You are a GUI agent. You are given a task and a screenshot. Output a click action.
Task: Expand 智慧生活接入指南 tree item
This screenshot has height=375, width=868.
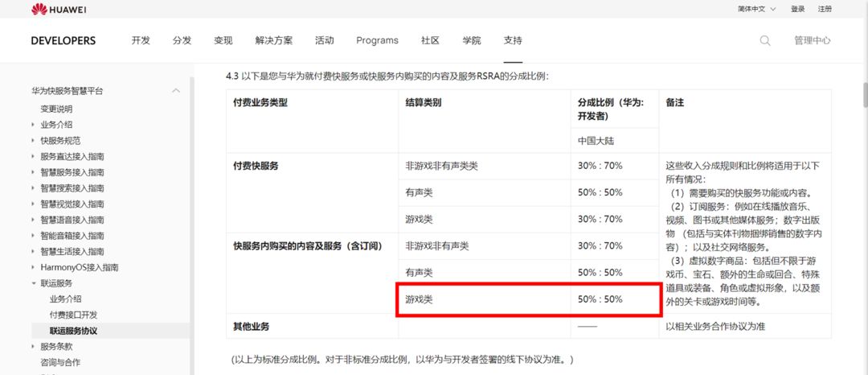pos(33,252)
